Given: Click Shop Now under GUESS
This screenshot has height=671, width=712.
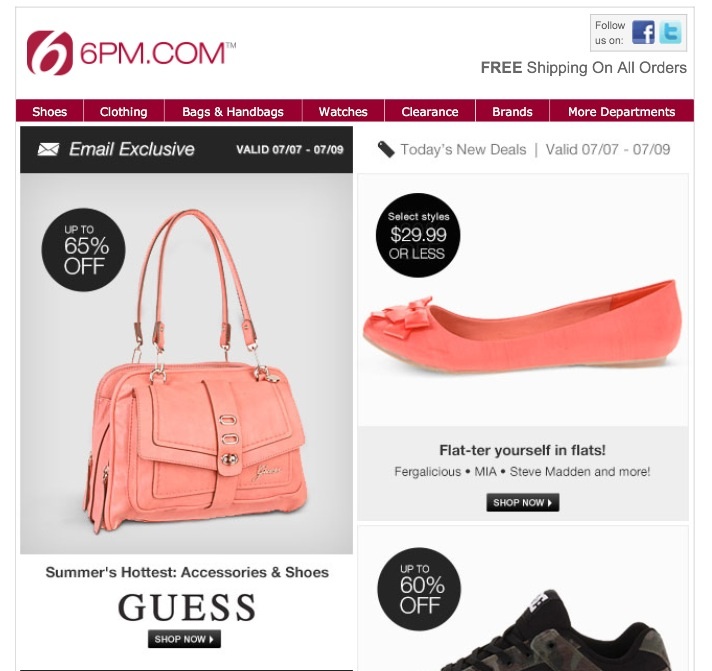Looking at the screenshot, I should 184,639.
